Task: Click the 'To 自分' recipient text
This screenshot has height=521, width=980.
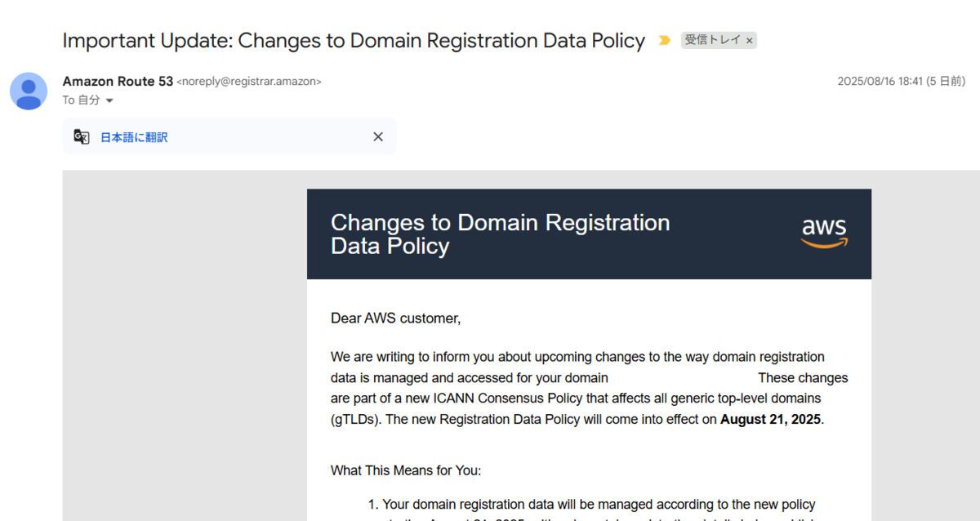Action: tap(81, 100)
